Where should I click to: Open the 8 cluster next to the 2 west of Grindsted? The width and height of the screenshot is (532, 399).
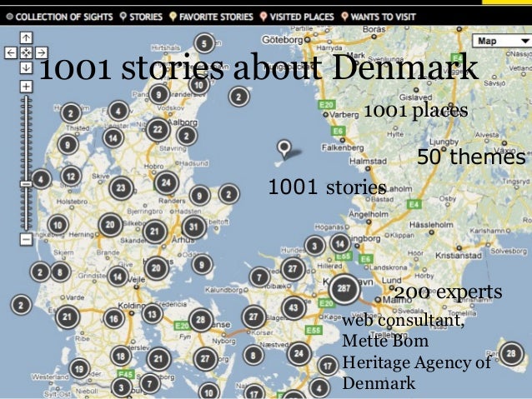point(60,272)
